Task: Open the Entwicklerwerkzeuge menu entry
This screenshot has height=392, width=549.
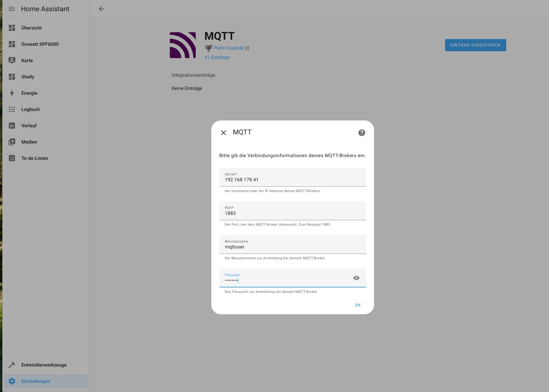Action: coord(46,365)
